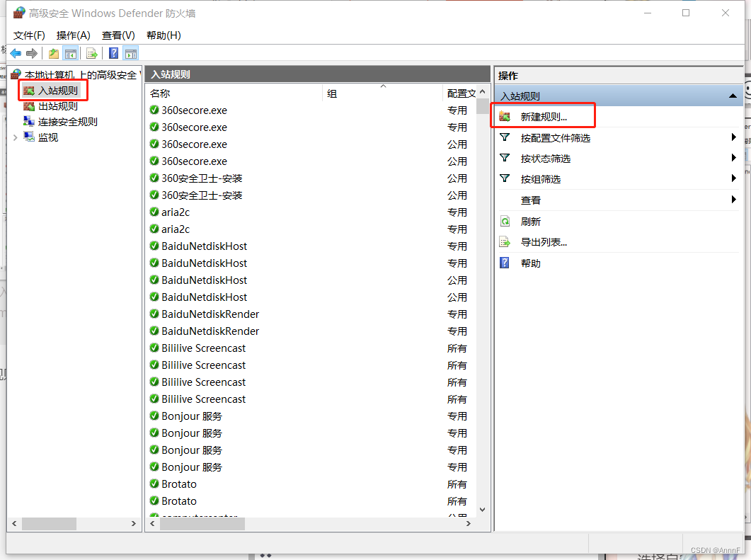Select 出站规则 in the left tree

[x=58, y=106]
